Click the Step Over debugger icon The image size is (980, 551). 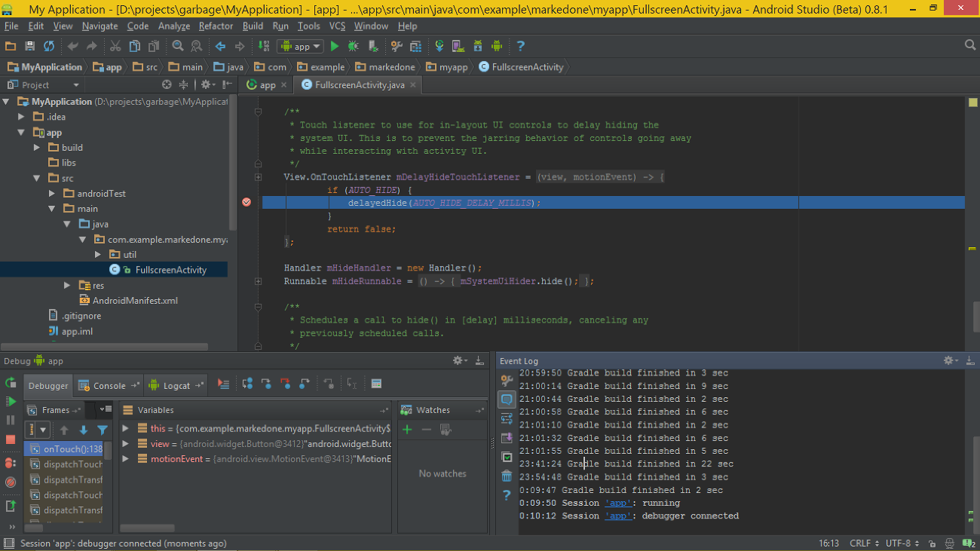coord(247,384)
